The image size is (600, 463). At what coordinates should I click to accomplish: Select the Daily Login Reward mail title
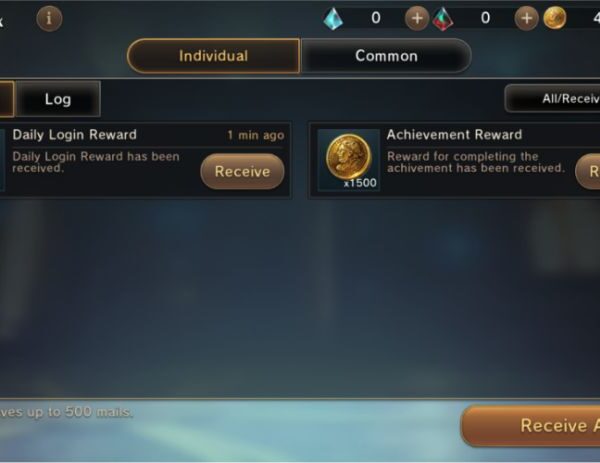click(x=75, y=135)
